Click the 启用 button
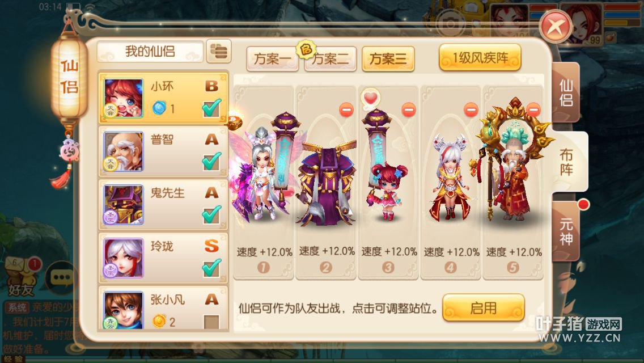This screenshot has height=363, width=644. pos(484,308)
